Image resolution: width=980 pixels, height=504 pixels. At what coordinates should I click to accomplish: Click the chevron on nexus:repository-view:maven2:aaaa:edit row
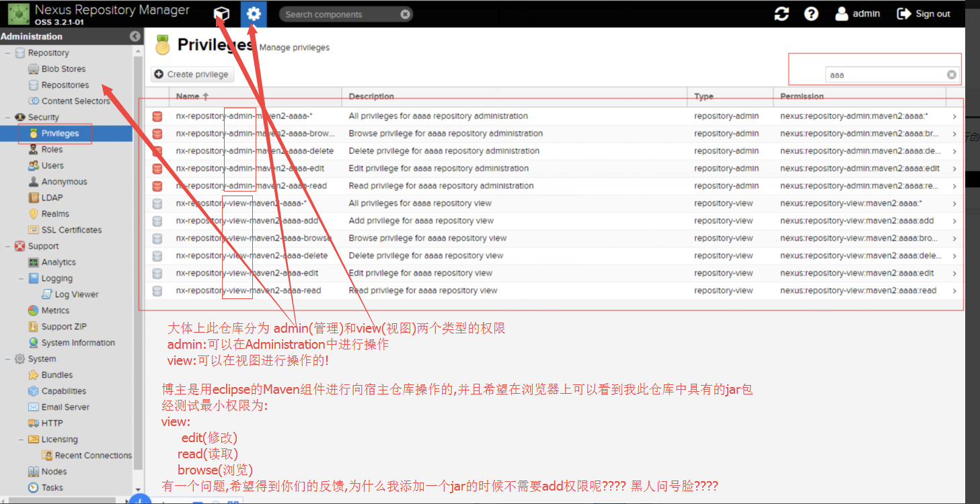point(954,274)
